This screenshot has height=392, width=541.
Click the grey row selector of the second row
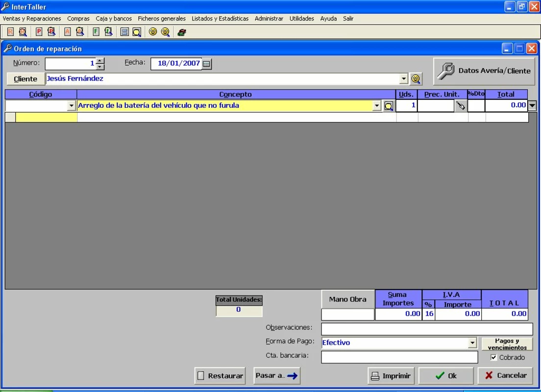pos(10,117)
